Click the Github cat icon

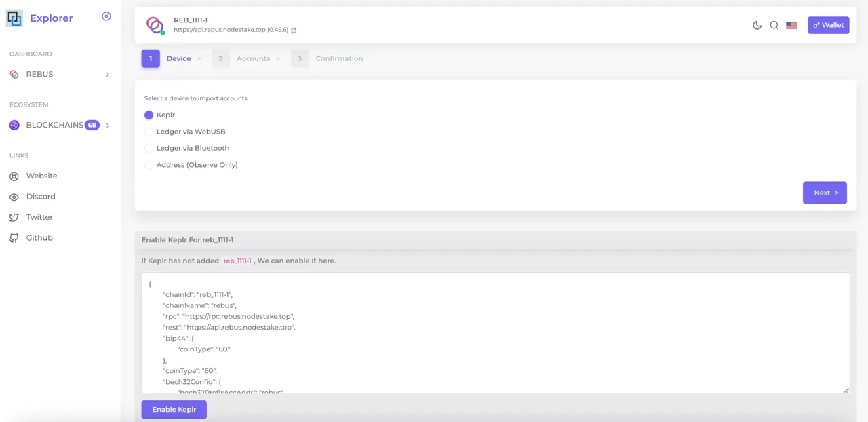pos(14,238)
